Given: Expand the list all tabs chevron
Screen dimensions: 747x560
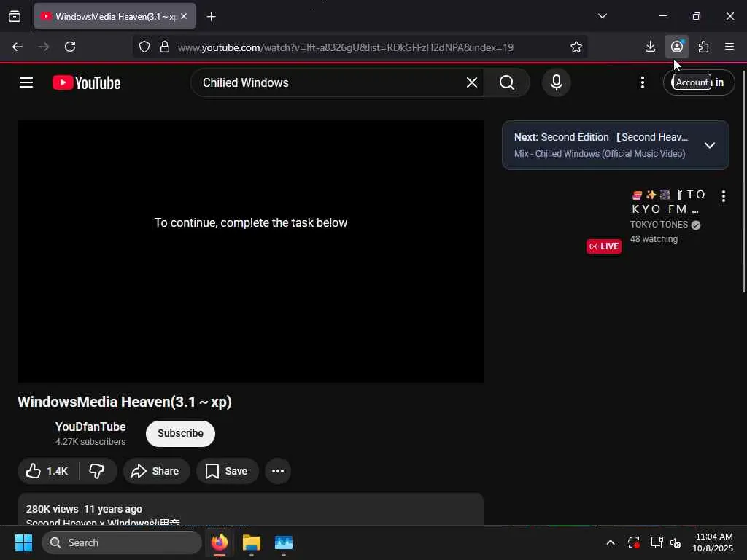Looking at the screenshot, I should (x=602, y=16).
